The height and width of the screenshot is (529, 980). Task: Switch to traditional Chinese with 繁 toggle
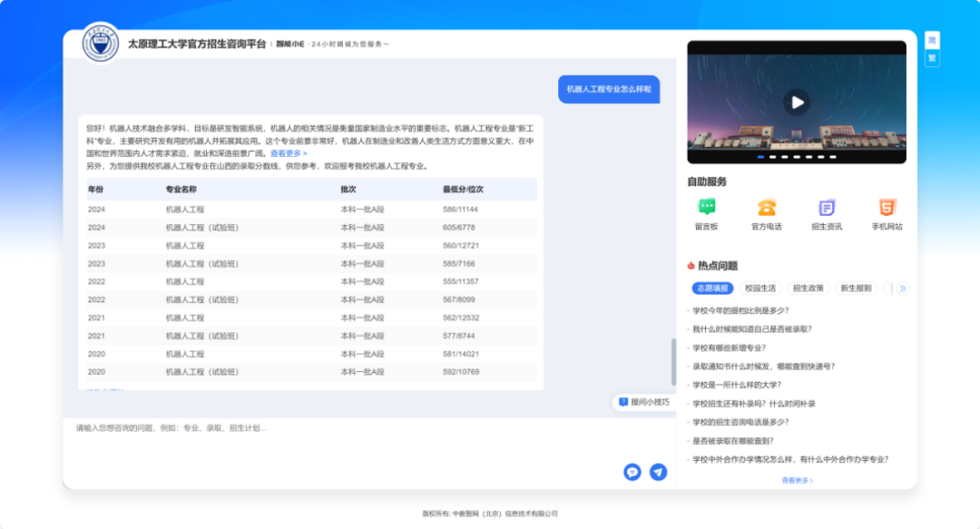pos(932,59)
